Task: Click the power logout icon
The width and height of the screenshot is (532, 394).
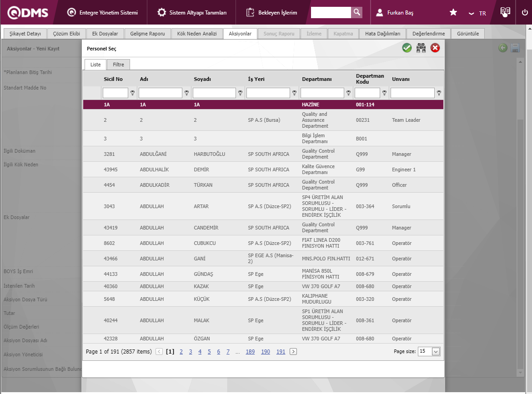Action: [525, 13]
